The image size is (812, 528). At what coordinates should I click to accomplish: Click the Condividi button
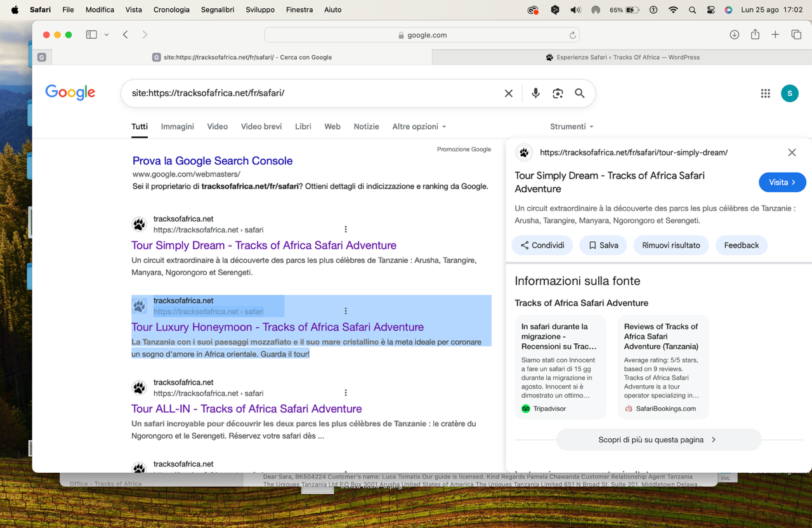[x=542, y=245]
